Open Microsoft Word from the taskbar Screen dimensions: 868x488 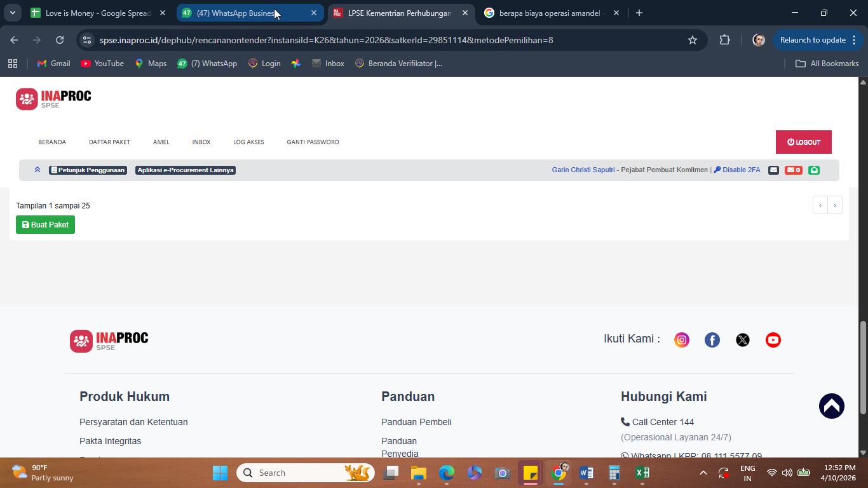coord(587,473)
